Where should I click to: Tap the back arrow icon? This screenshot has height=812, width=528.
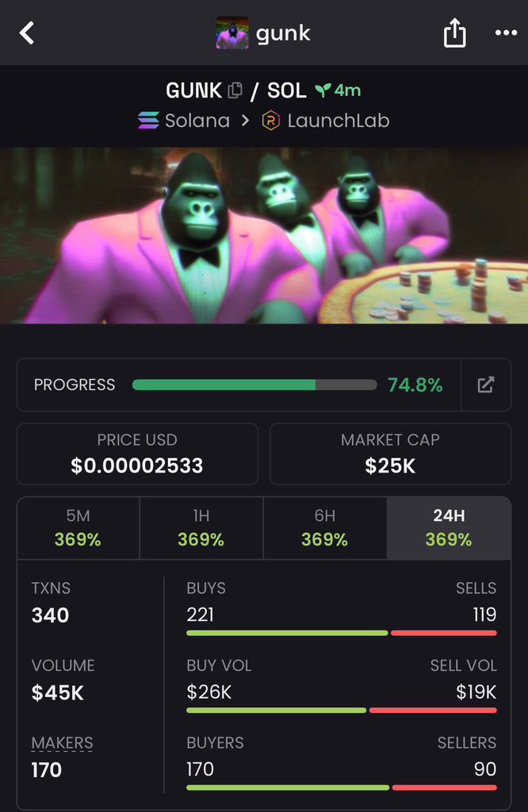pos(27,33)
